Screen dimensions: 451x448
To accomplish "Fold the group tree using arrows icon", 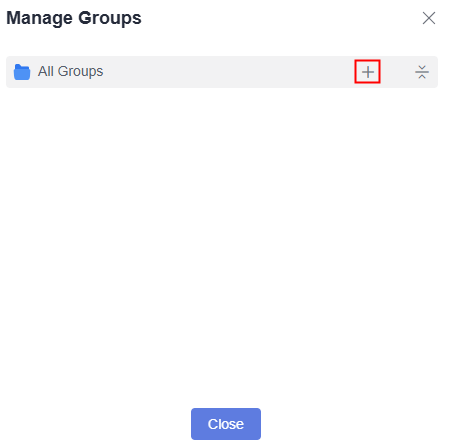I will coord(422,72).
